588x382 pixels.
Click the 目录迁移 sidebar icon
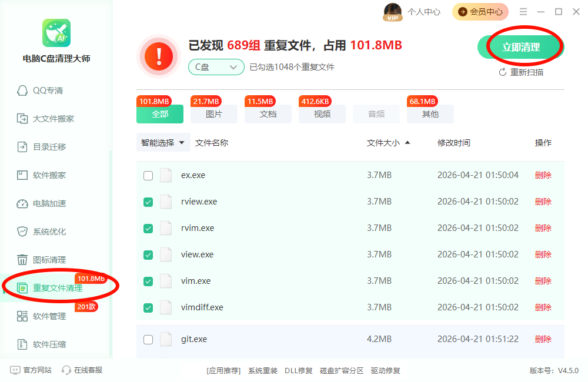point(22,147)
